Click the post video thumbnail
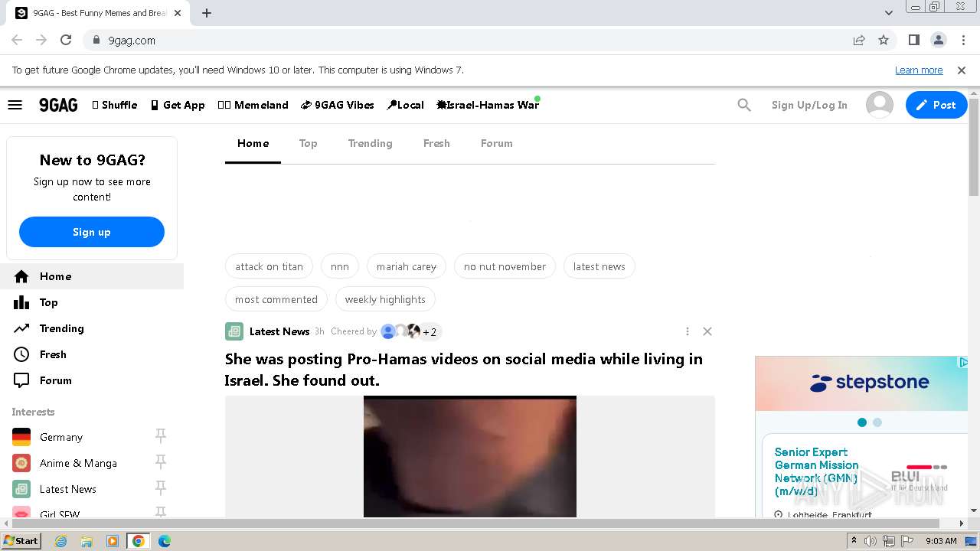 point(470,457)
